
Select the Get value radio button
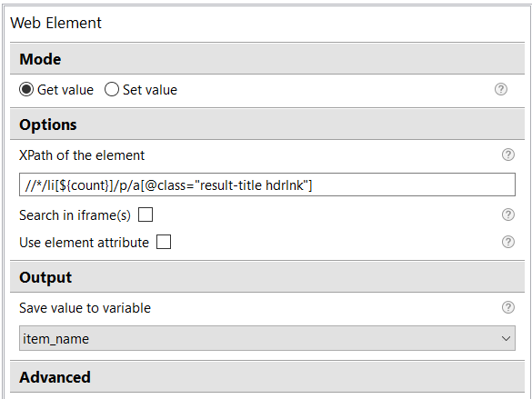tap(26, 89)
